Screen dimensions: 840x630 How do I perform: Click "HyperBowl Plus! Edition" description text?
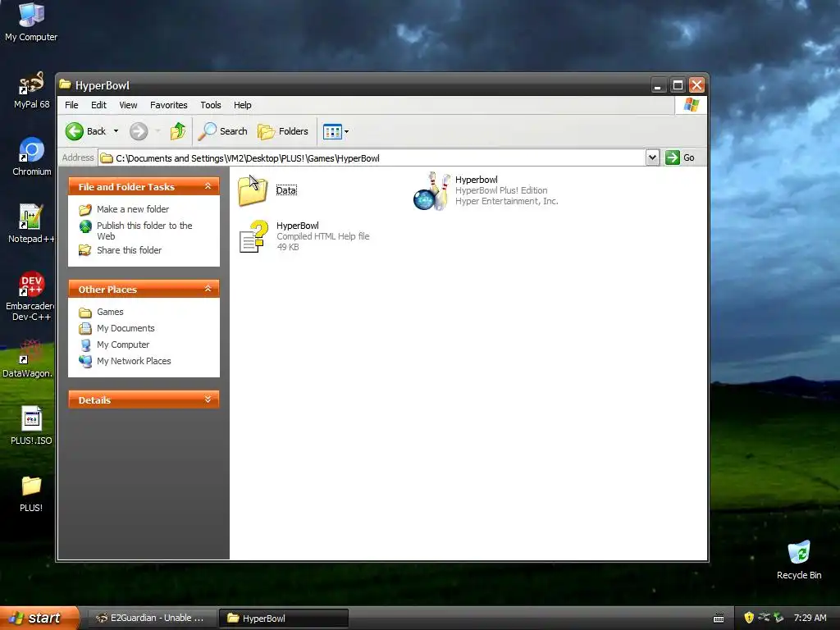[x=501, y=190]
